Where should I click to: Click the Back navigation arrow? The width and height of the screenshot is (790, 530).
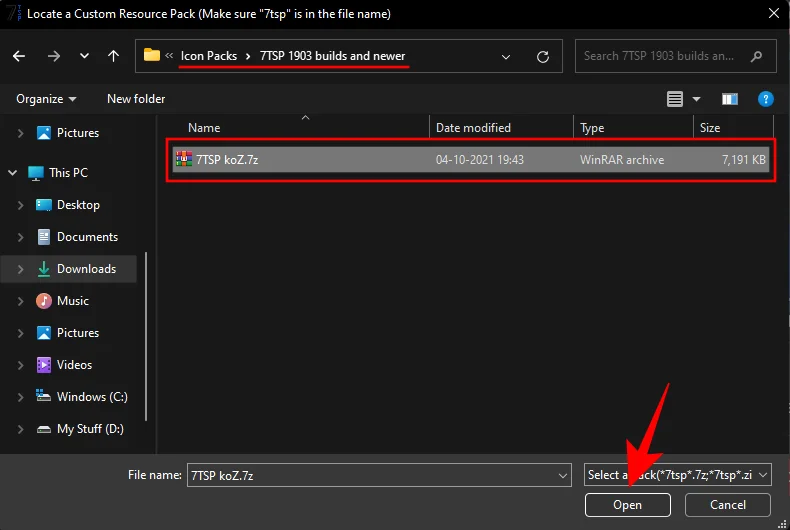coord(19,56)
